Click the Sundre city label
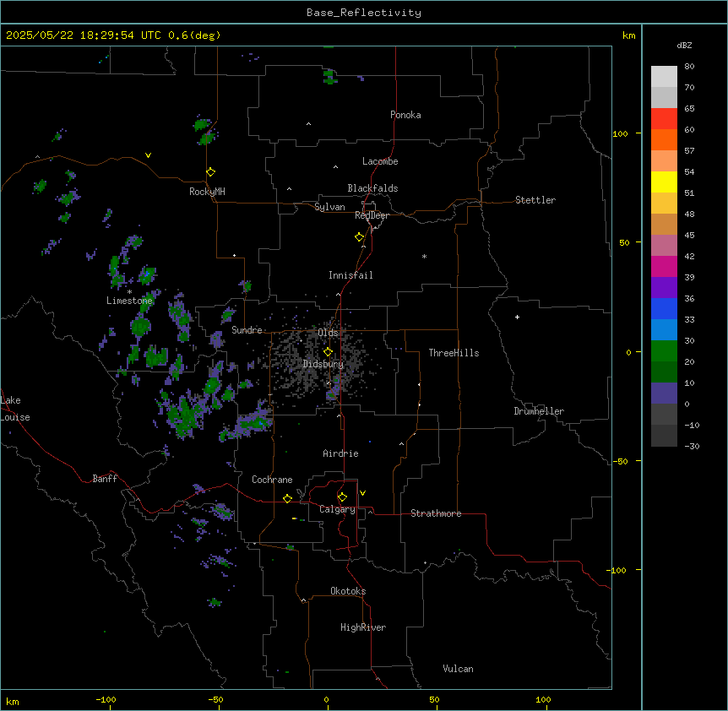The height and width of the screenshot is (711, 728). 247,330
